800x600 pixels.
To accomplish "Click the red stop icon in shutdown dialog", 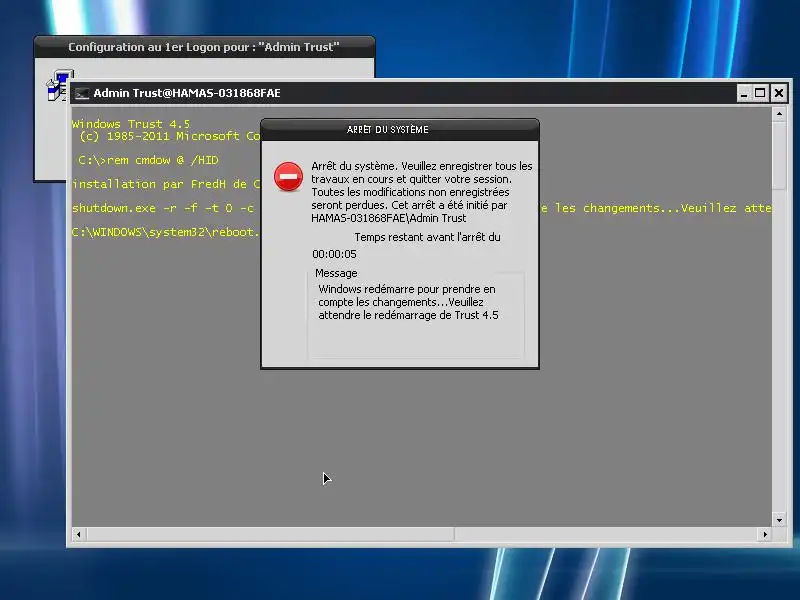I will [x=288, y=177].
